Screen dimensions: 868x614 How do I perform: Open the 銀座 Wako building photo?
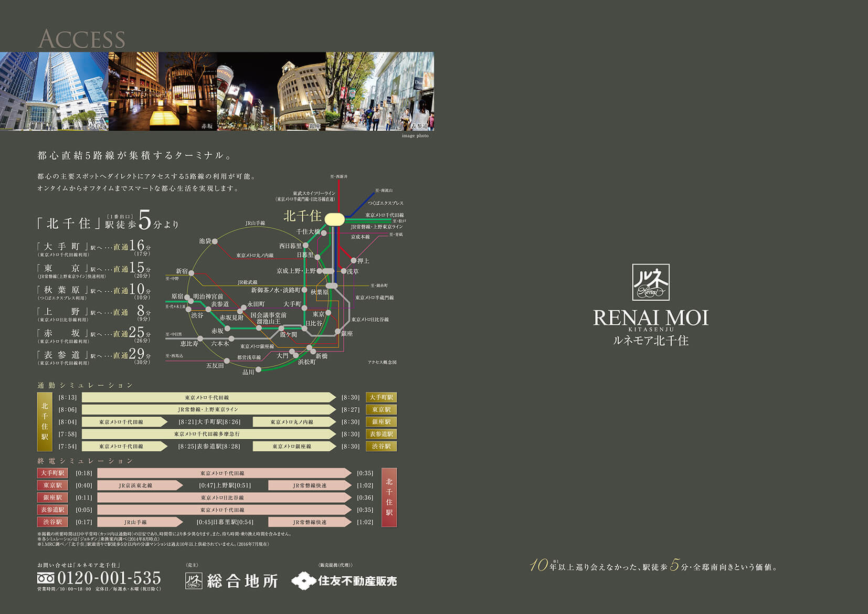[271, 91]
